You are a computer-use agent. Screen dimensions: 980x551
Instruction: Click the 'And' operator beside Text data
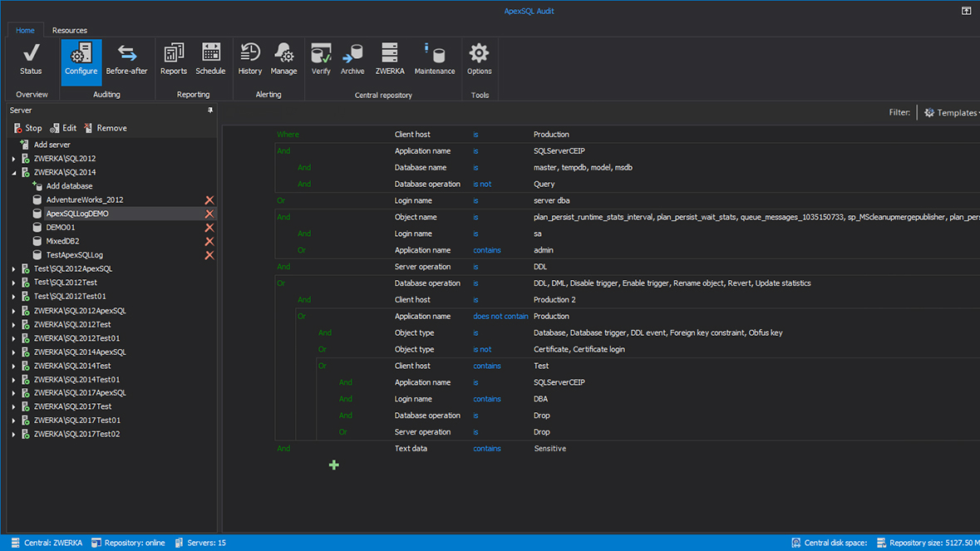point(283,449)
